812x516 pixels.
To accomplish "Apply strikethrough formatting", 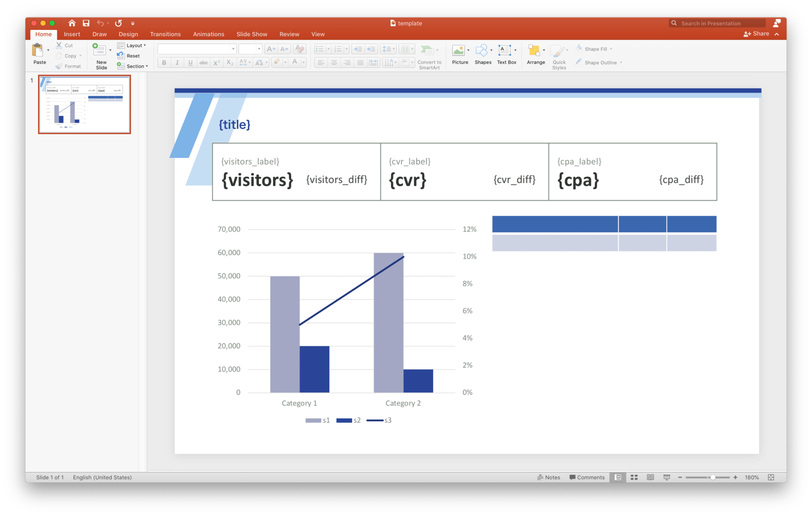I will coord(203,62).
